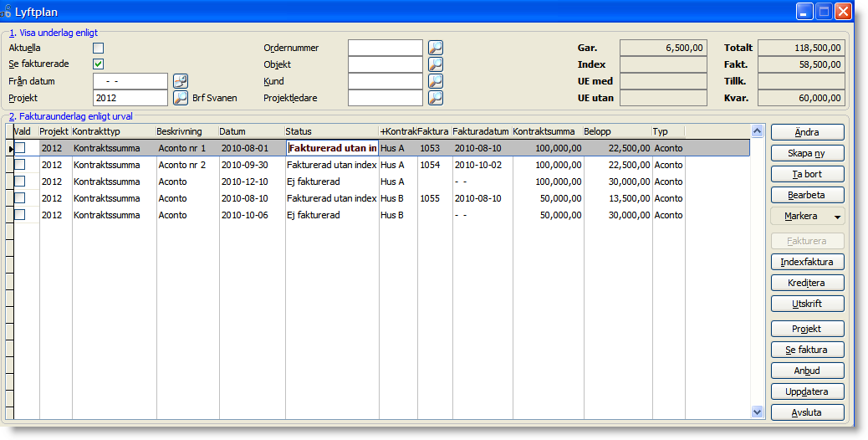Image resolution: width=868 pixels, height=440 pixels.
Task: Select the cell with invoice number 1053
Action: [435, 148]
